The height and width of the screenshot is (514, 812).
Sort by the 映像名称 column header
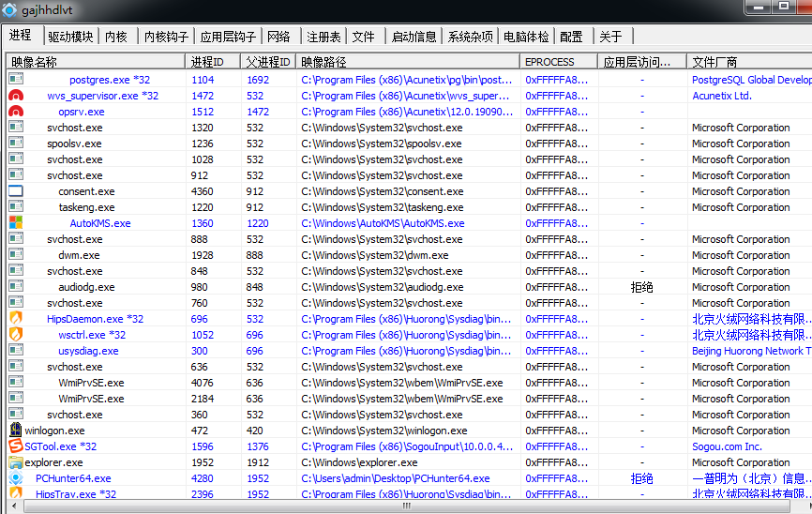tap(96, 62)
